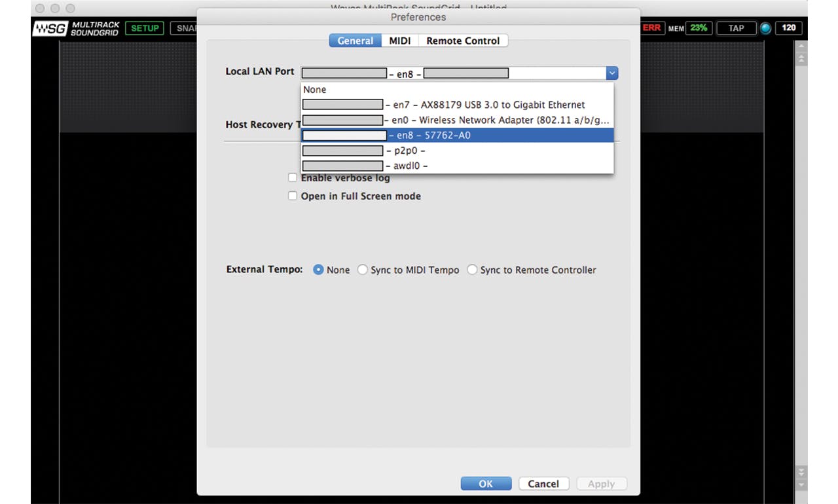This screenshot has width=838, height=504.
Task: Tap the TAP tempo button
Action: [x=736, y=27]
